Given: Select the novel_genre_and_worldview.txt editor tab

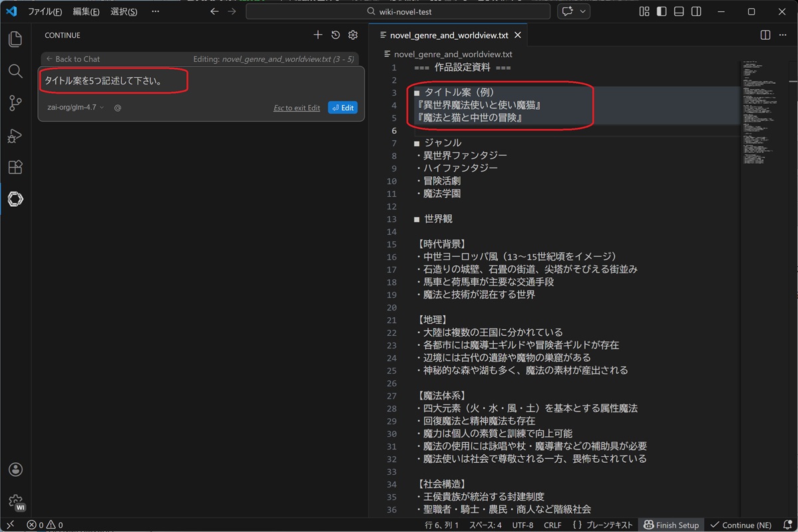Looking at the screenshot, I should click(x=447, y=35).
